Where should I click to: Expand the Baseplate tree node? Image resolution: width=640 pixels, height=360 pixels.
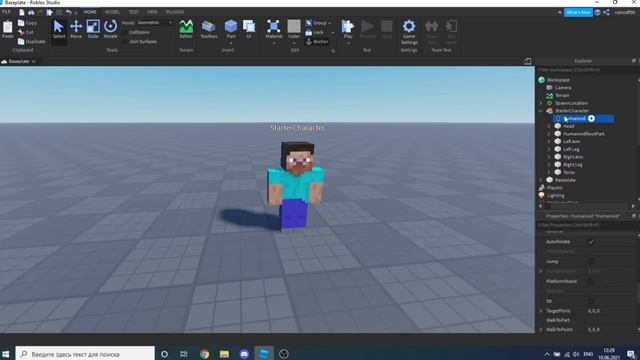[x=541, y=180]
